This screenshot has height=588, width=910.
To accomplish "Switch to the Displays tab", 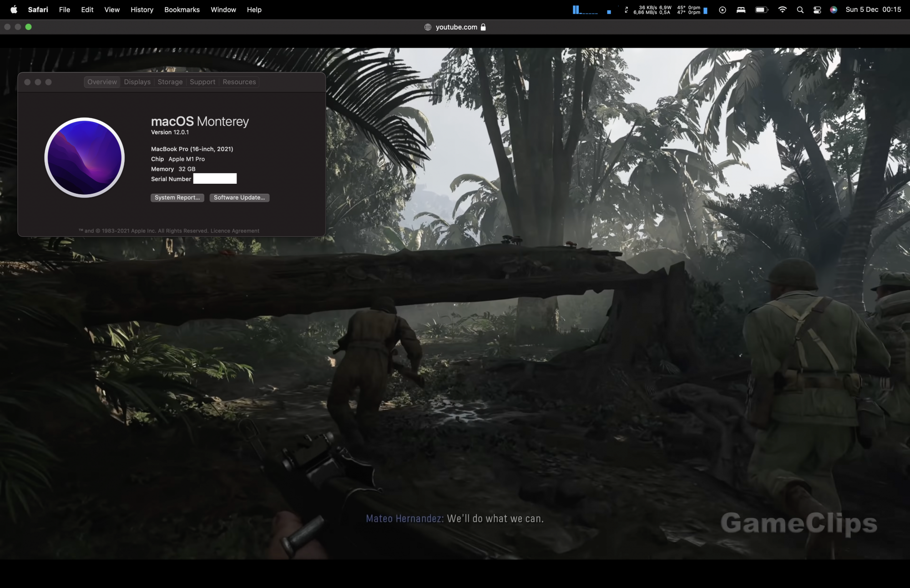I will pos(137,82).
